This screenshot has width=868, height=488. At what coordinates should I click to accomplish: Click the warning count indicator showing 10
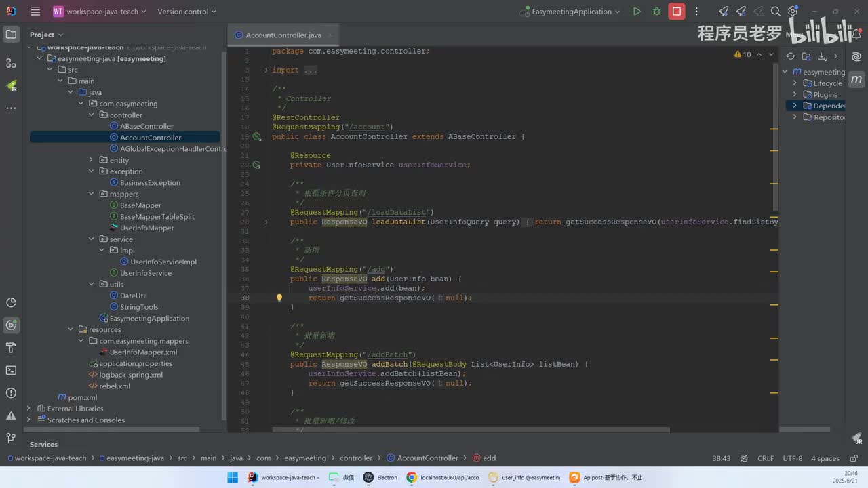pyautogui.click(x=743, y=54)
